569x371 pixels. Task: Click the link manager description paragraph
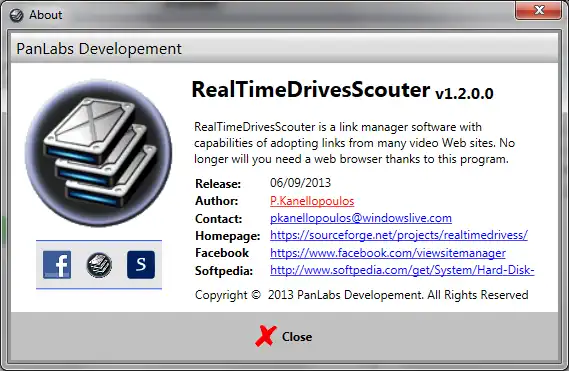354,143
